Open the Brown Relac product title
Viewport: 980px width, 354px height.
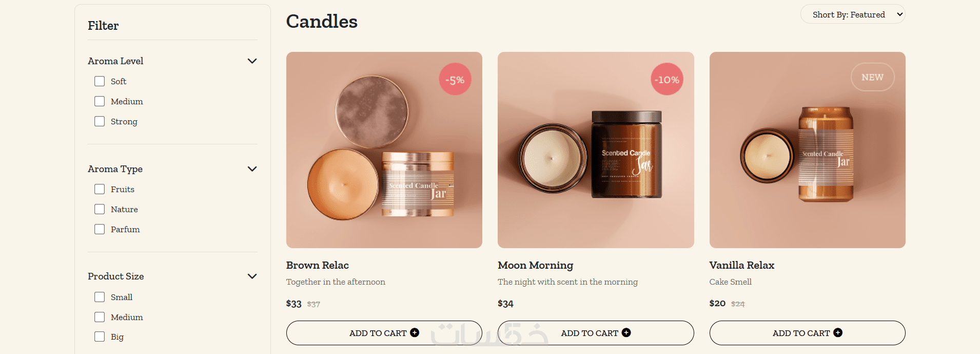[x=318, y=265]
